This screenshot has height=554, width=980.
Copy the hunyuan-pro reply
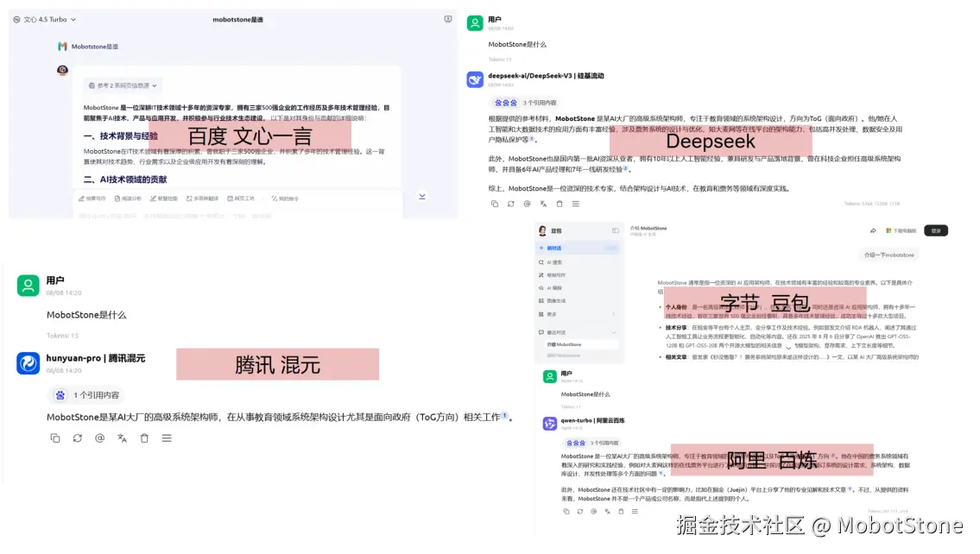55,438
